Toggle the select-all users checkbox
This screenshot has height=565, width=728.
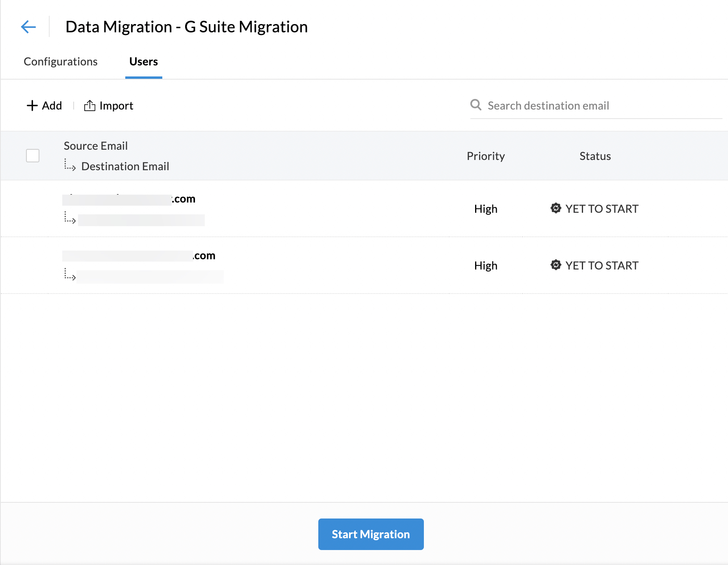(x=33, y=156)
